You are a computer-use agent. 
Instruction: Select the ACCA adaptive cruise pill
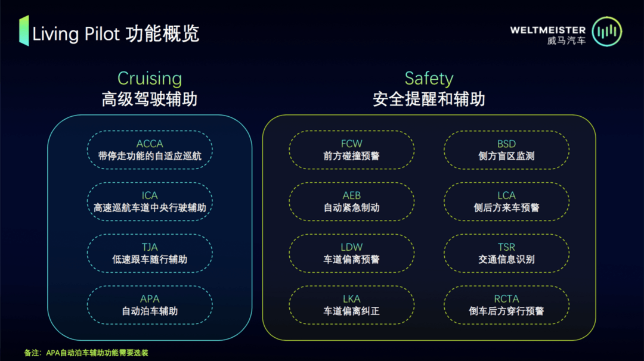tap(150, 150)
